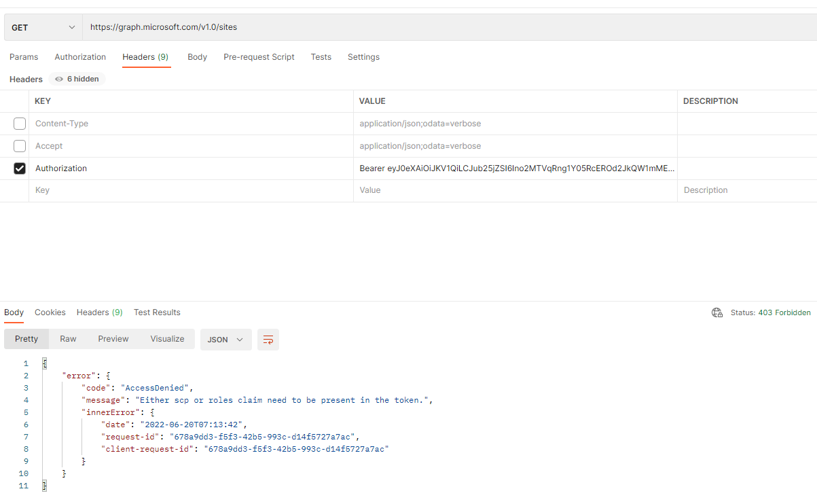The height and width of the screenshot is (504, 817).
Task: Toggle line wrapping in the response body
Action: (x=268, y=340)
